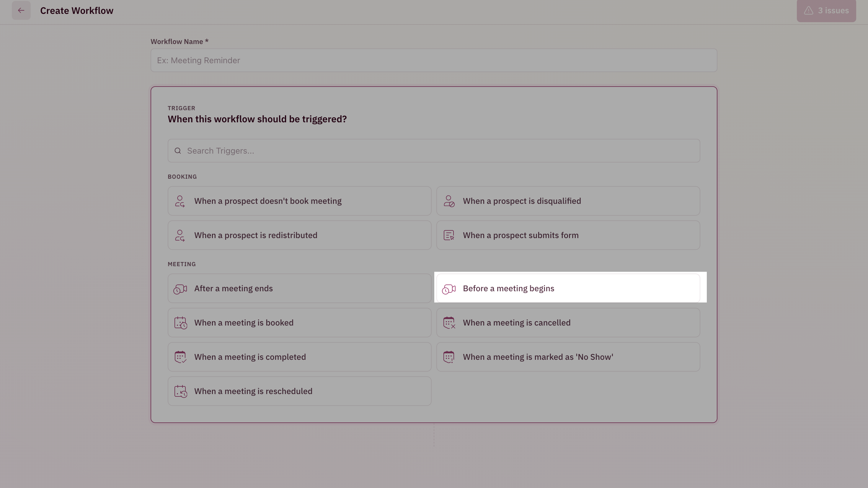
Task: Choose "When a prospect is disqualified" trigger
Action: coord(568,201)
